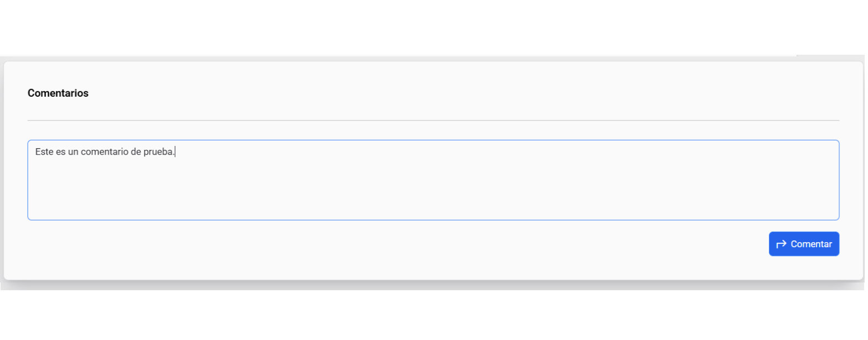The height and width of the screenshot is (340, 868).
Task: Click the divider line below Comentarios
Action: click(433, 120)
